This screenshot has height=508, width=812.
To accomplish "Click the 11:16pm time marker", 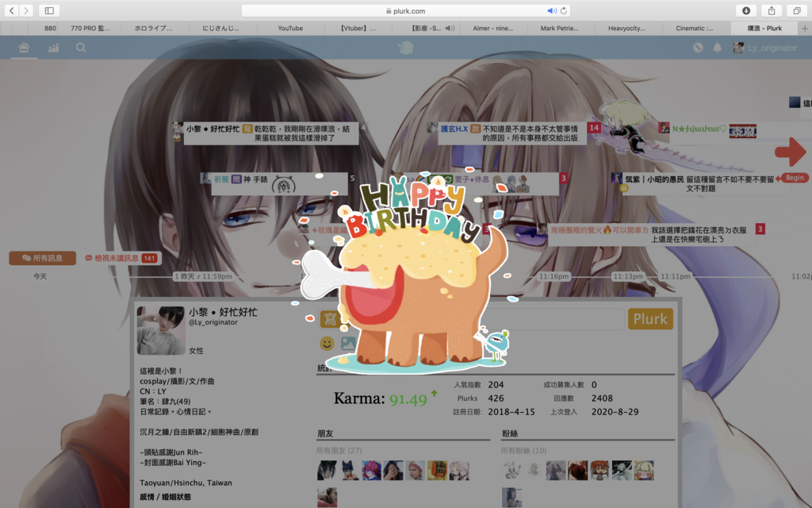I will [553, 276].
